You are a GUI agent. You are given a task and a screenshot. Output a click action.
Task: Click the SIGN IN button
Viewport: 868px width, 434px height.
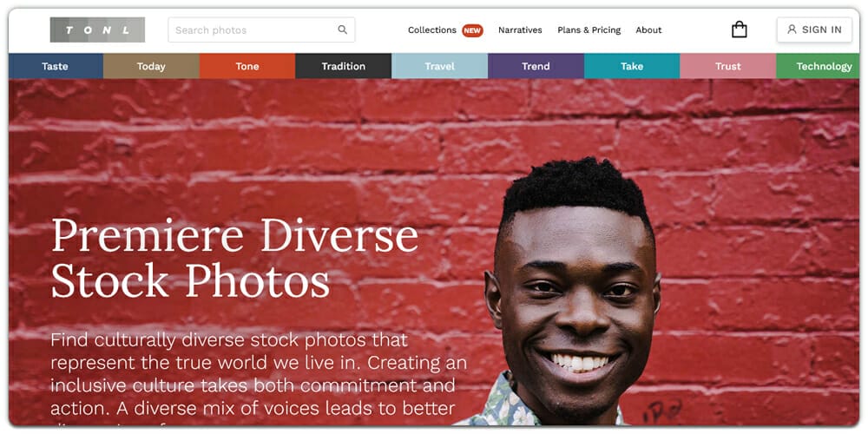[x=814, y=30]
